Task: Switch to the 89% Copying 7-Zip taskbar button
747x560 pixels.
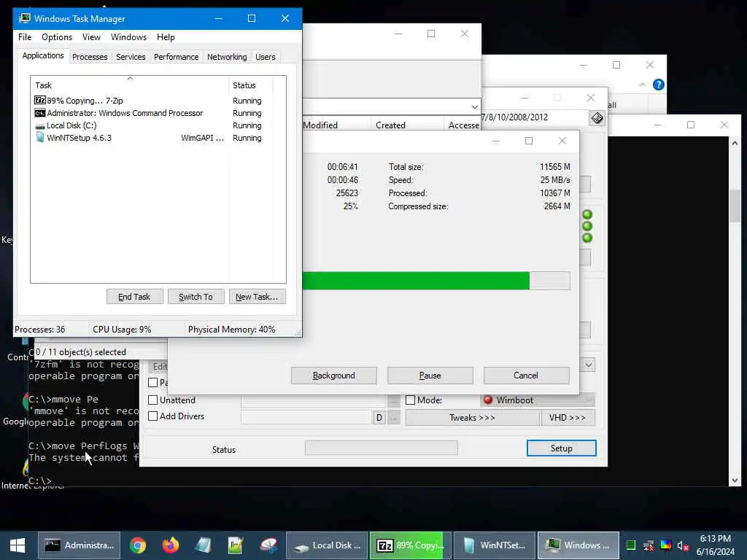Action: point(410,545)
